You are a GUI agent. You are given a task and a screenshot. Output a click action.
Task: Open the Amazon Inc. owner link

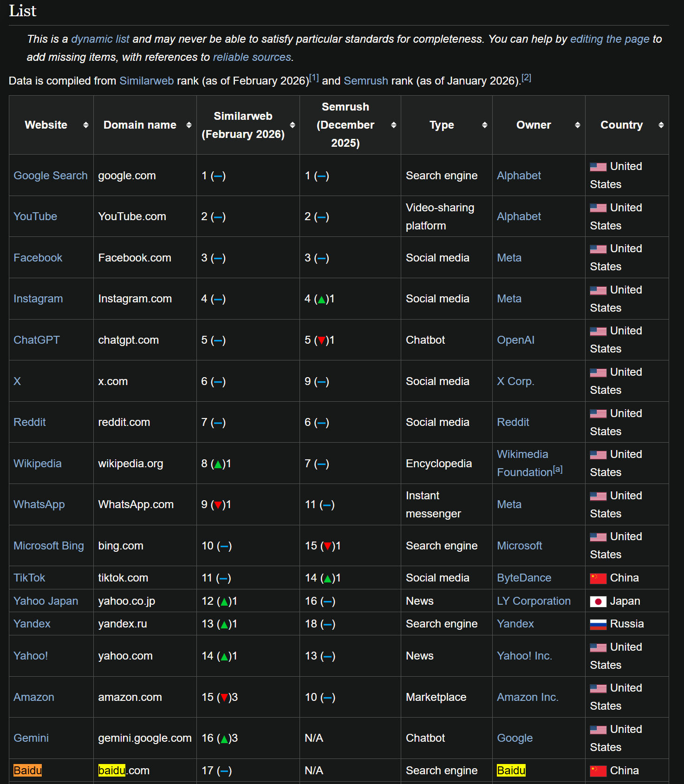528,697
